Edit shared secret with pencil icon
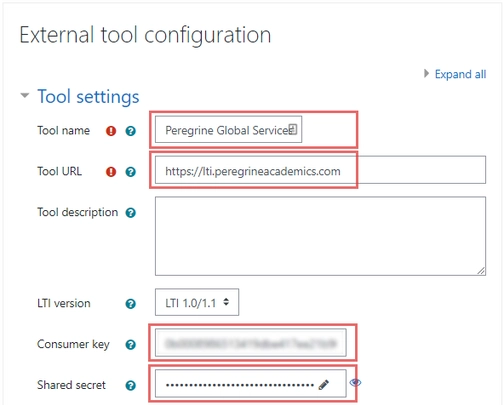The image size is (504, 405). [x=324, y=385]
